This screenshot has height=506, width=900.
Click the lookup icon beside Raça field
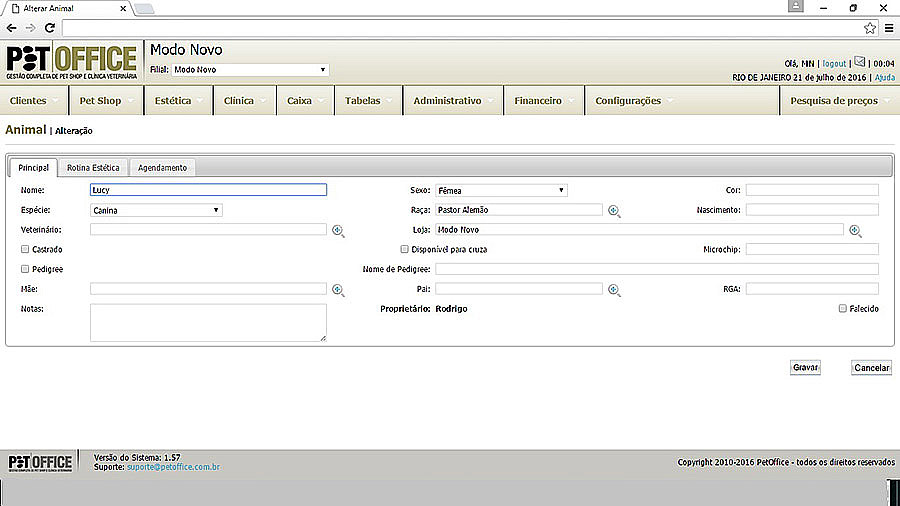[x=614, y=211]
